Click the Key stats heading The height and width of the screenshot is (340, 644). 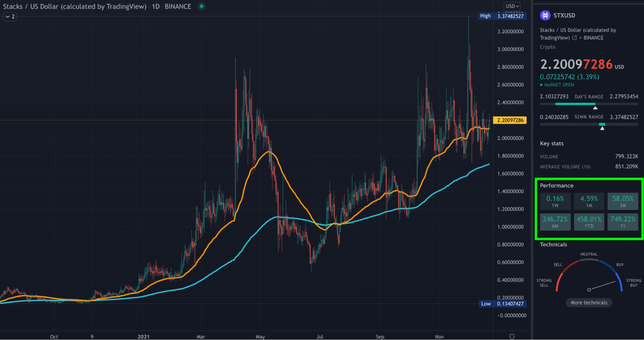(552, 144)
